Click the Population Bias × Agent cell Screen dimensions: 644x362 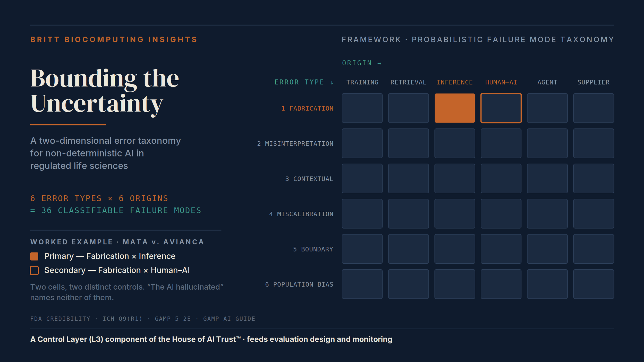[x=547, y=284]
